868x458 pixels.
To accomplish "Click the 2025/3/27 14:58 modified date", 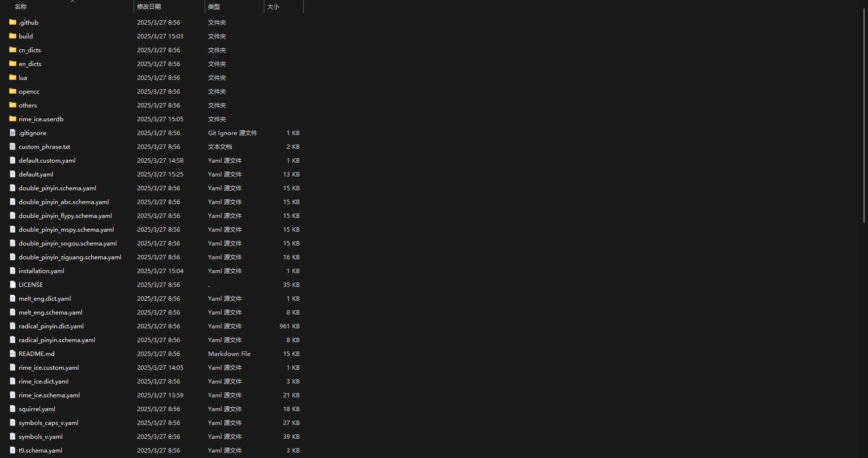I will (x=160, y=161).
